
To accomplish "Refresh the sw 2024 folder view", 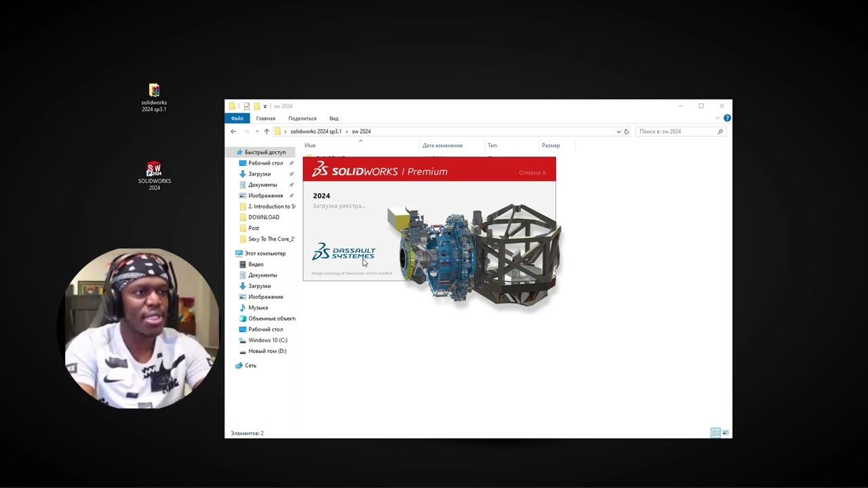I will pos(627,131).
